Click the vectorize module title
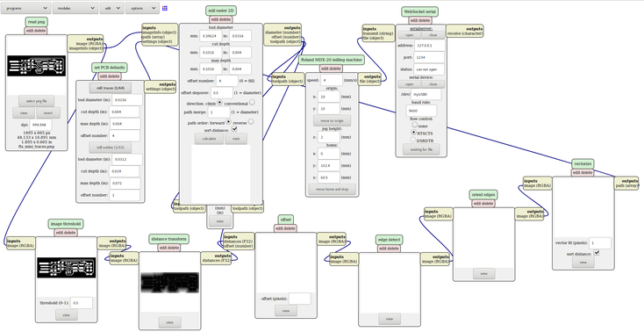The height and width of the screenshot is (332, 644). point(583,163)
